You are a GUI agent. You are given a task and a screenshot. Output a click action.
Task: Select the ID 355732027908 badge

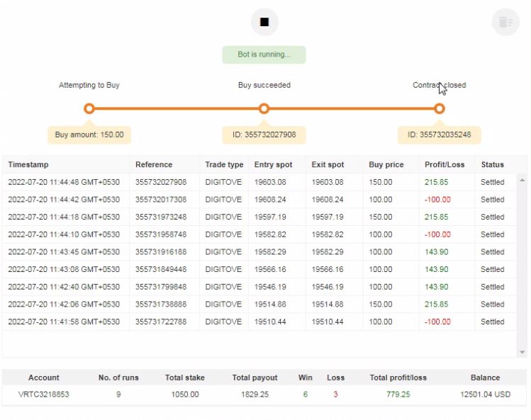(264, 135)
